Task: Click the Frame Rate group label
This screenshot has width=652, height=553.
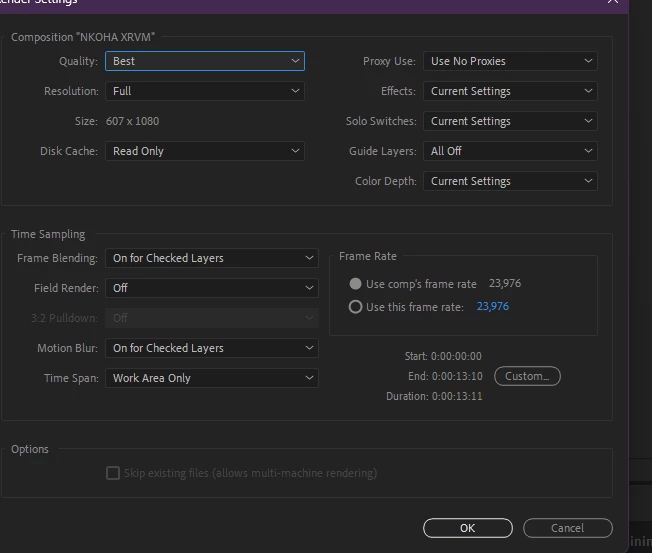Action: [368, 256]
